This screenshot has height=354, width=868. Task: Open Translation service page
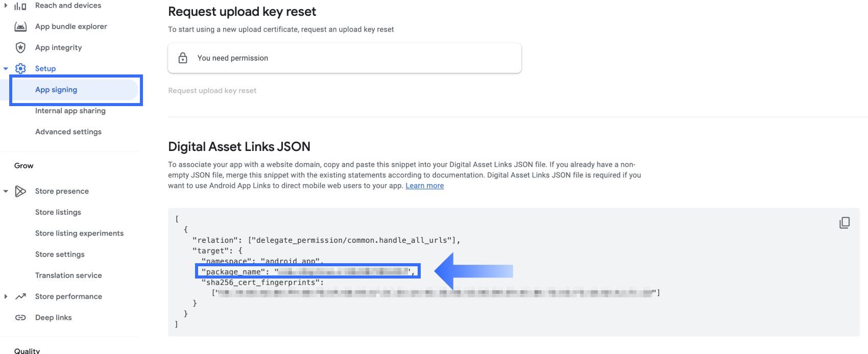(68, 275)
